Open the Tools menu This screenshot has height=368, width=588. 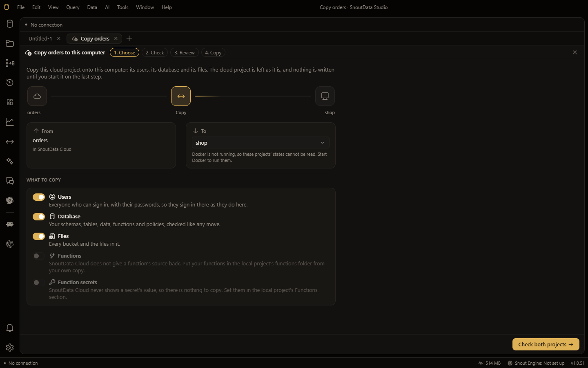click(x=122, y=7)
